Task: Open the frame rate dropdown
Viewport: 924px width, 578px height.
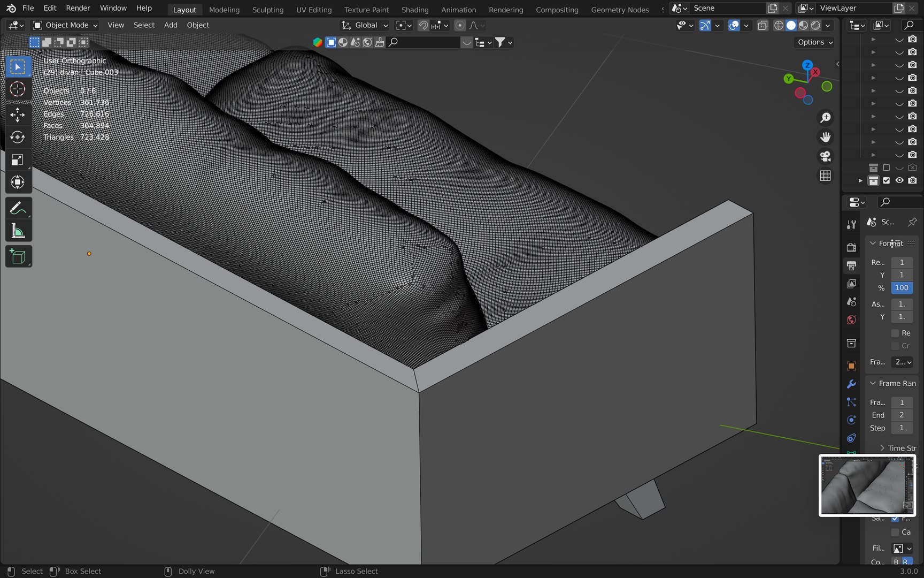Action: point(902,362)
